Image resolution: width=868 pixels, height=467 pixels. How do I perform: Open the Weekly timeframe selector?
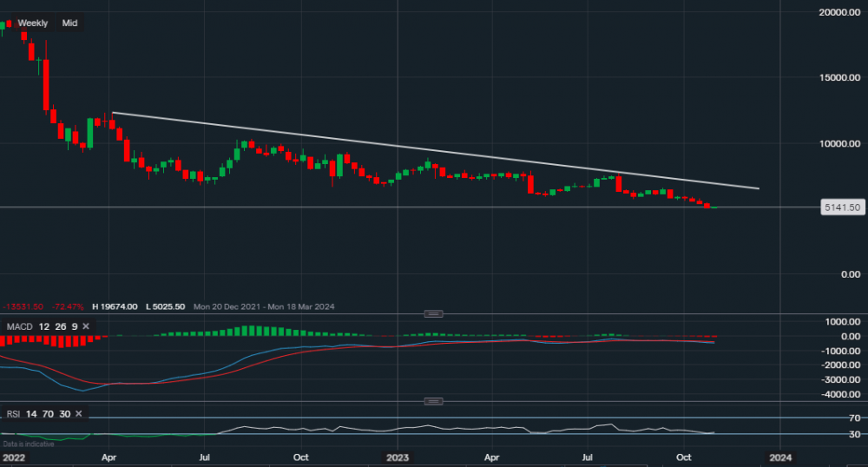[33, 23]
